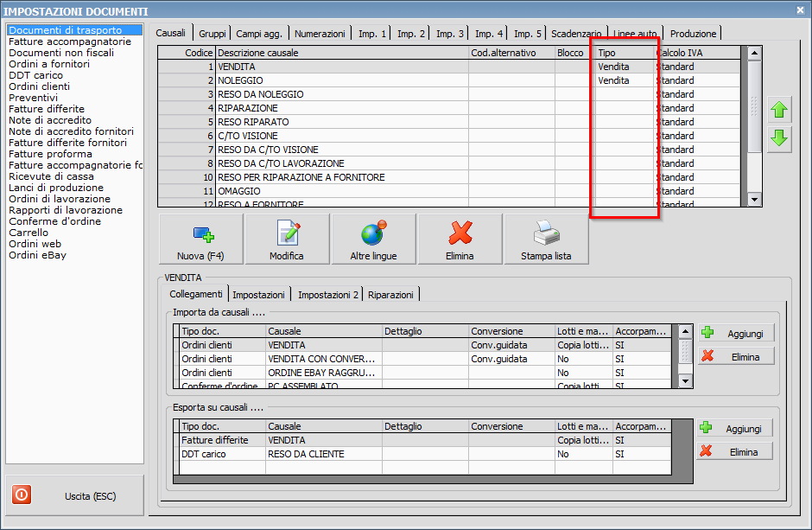Click Conversione header in Importa table
The height and width of the screenshot is (530, 812).
pyautogui.click(x=511, y=331)
